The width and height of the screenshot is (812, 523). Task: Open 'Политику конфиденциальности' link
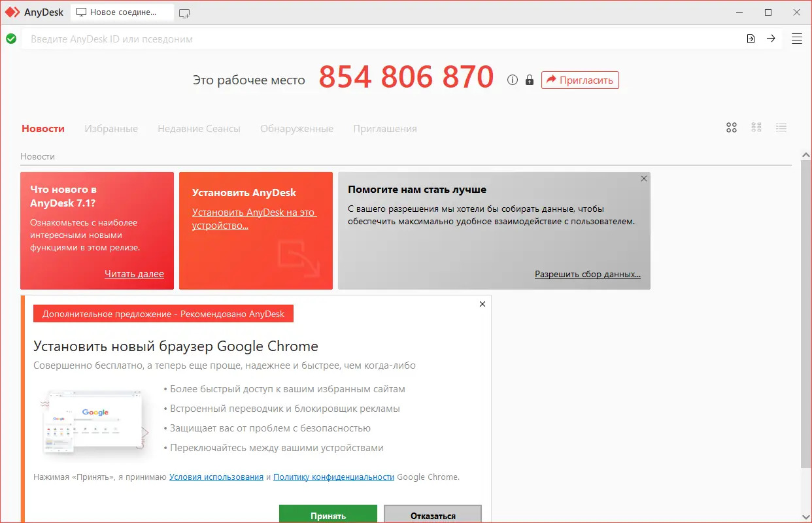tap(334, 477)
